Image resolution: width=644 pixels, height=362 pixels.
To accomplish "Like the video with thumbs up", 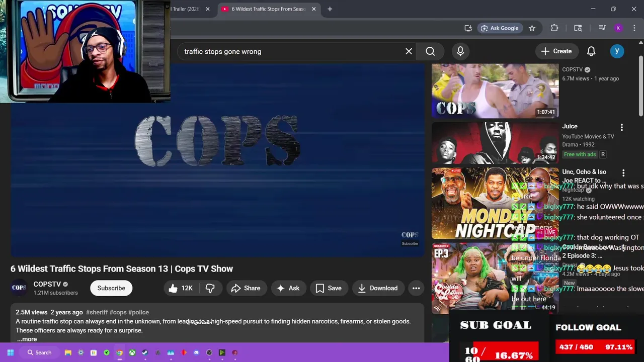I will tap(181, 288).
